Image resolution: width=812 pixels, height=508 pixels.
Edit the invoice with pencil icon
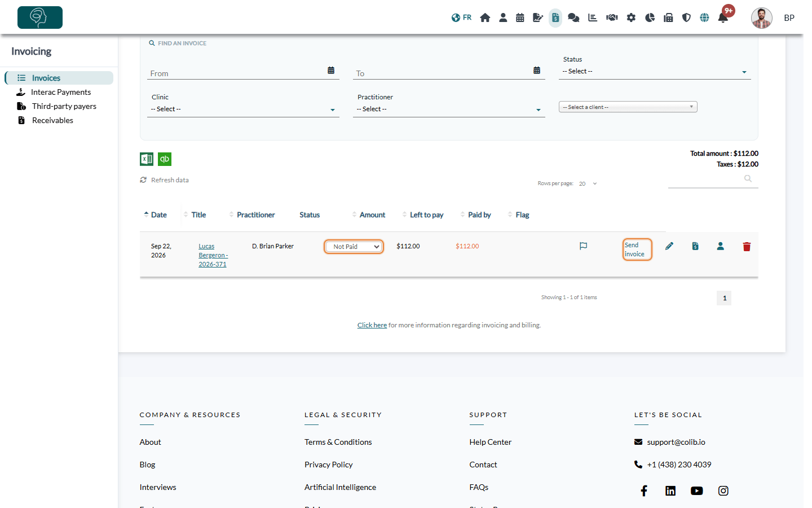pos(669,246)
